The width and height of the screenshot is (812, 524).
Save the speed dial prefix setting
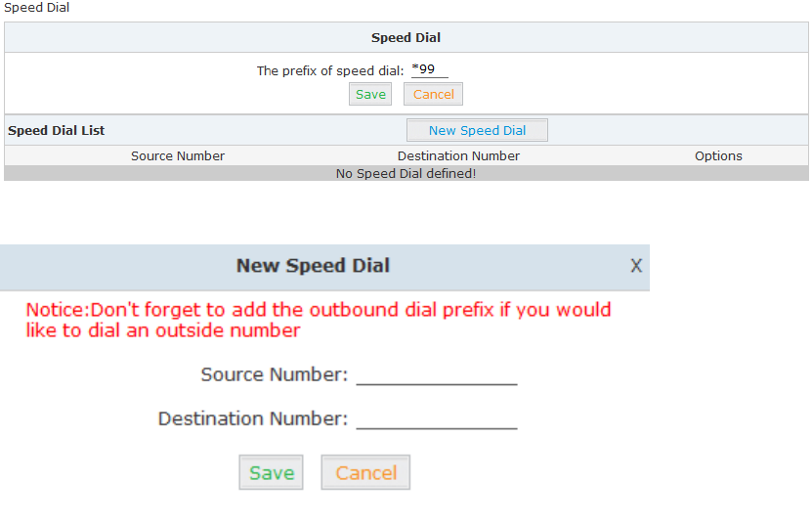(370, 95)
